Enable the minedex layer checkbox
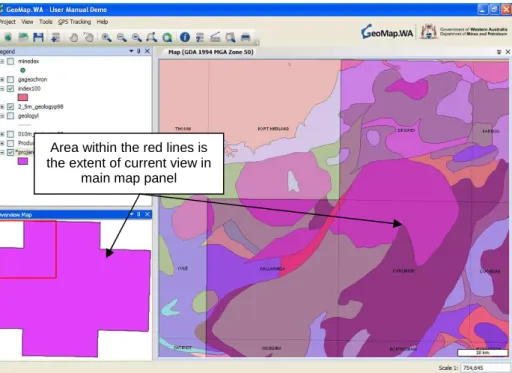Viewport: 512px width, 373px height. tap(11, 61)
